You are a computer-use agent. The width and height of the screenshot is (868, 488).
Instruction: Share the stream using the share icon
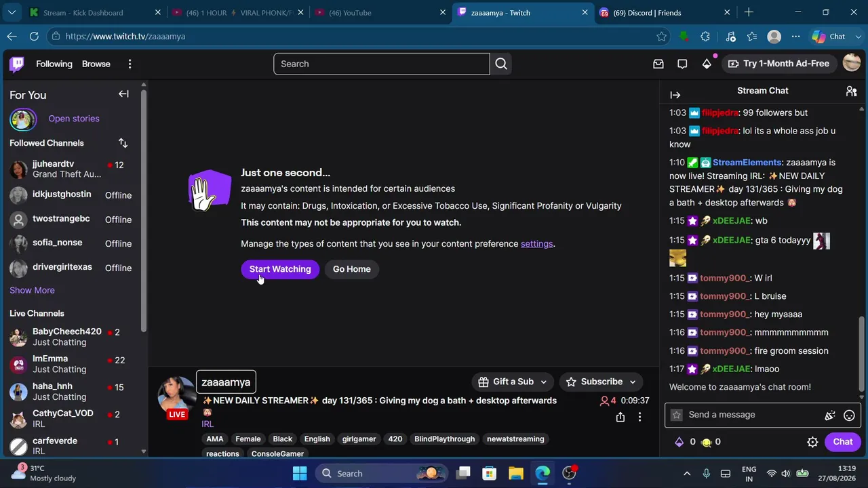click(620, 418)
